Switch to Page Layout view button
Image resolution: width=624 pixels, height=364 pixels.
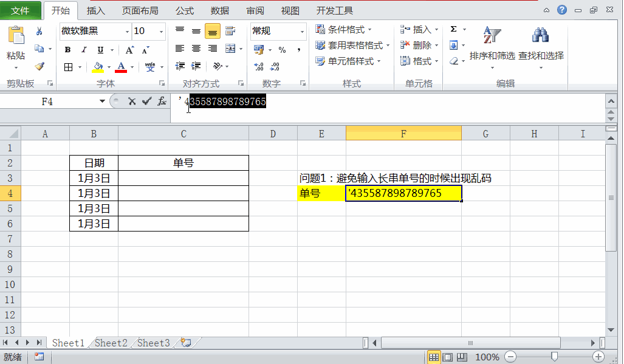pos(448,357)
